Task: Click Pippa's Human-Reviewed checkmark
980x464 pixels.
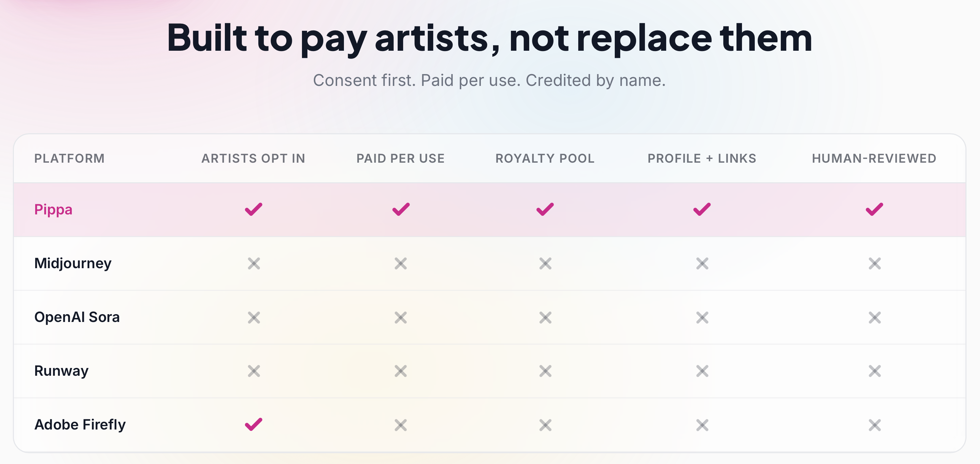Action: point(874,209)
